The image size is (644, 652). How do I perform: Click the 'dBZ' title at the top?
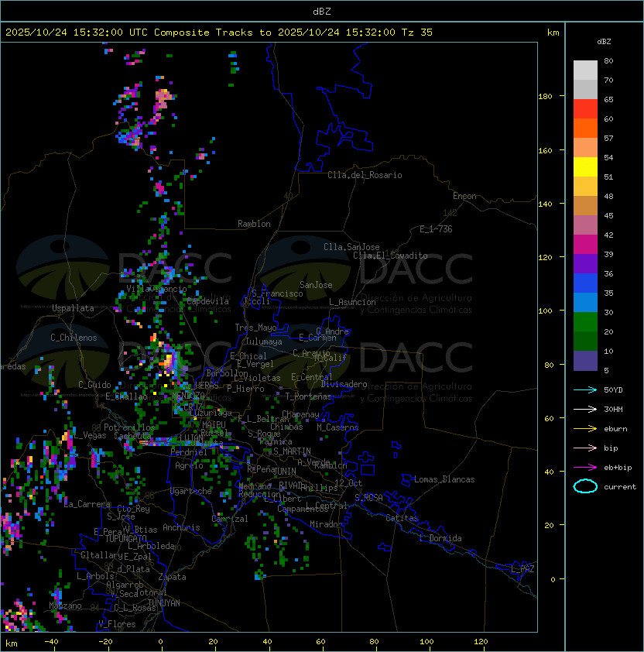click(322, 12)
